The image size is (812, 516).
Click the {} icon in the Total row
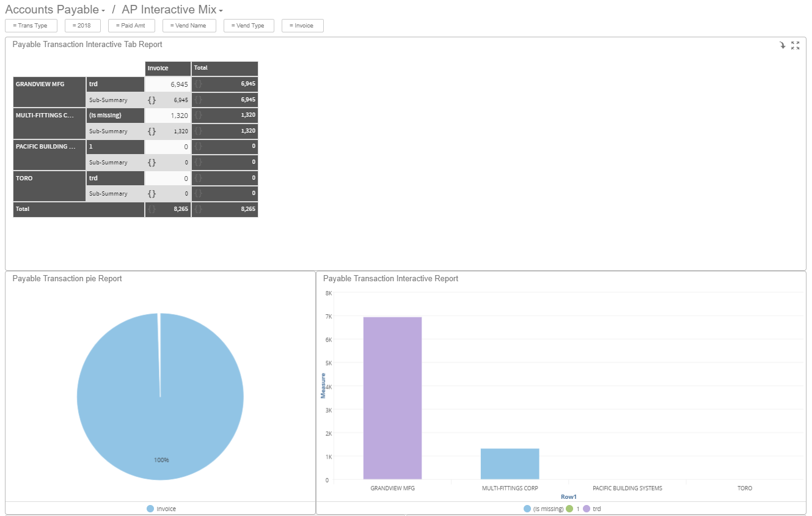click(x=152, y=209)
